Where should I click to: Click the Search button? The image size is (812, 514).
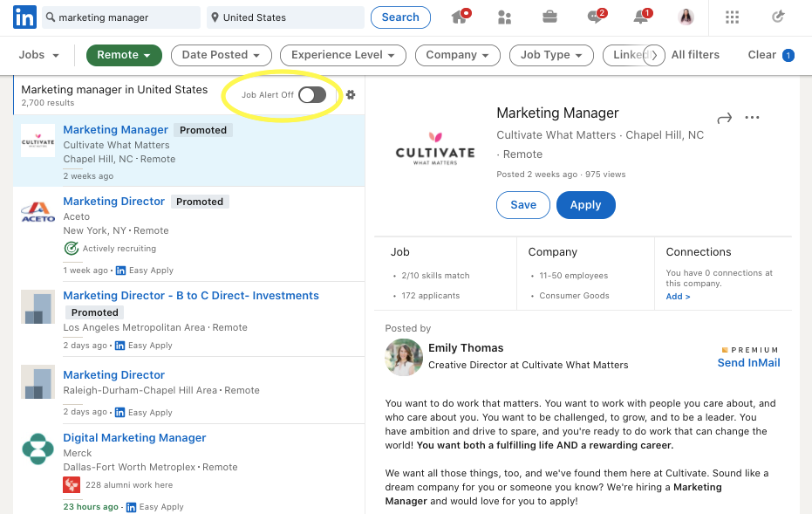click(400, 17)
